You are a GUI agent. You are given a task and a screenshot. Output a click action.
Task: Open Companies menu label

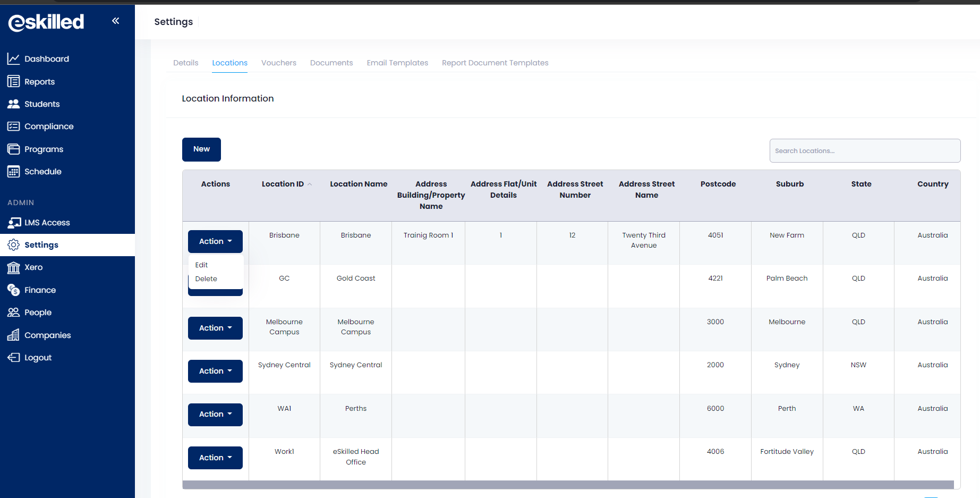[x=47, y=335]
